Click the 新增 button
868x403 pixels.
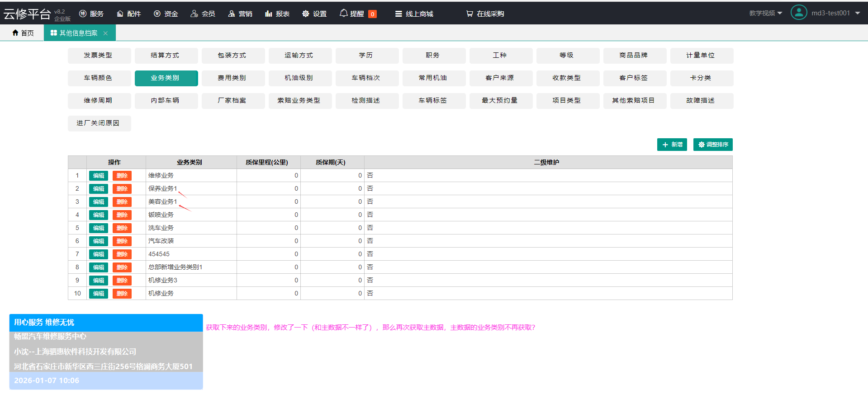(x=672, y=145)
